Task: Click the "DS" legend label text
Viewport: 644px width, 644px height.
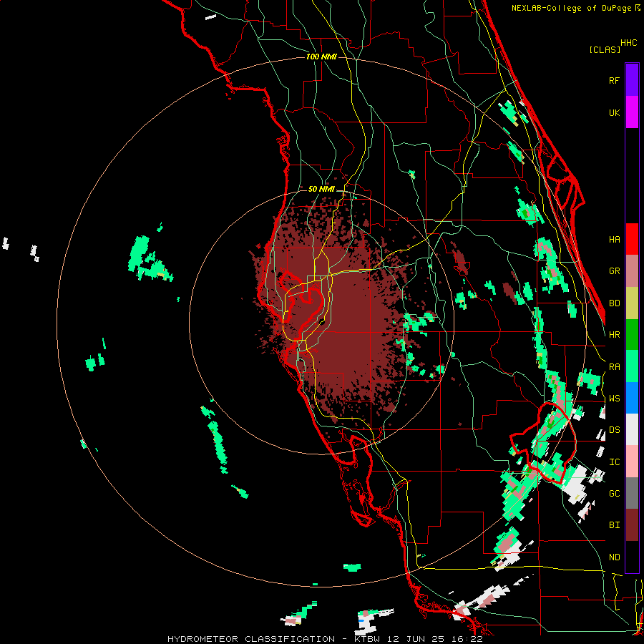Action: [614, 430]
